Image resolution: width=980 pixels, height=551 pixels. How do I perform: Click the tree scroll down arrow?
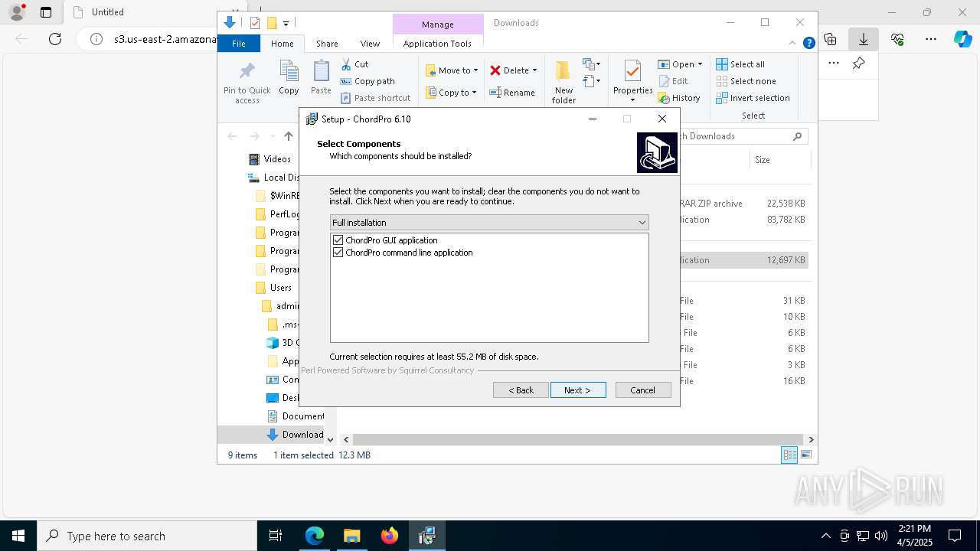pyautogui.click(x=331, y=439)
